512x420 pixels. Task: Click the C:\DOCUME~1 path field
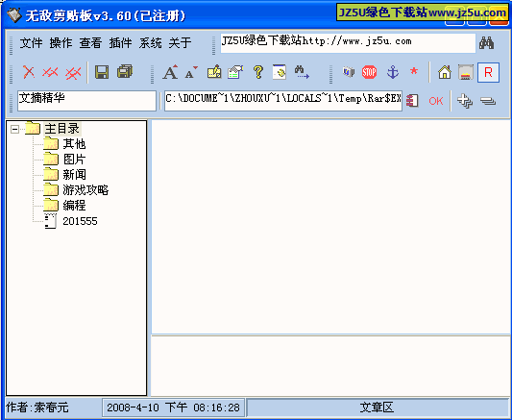pos(283,101)
